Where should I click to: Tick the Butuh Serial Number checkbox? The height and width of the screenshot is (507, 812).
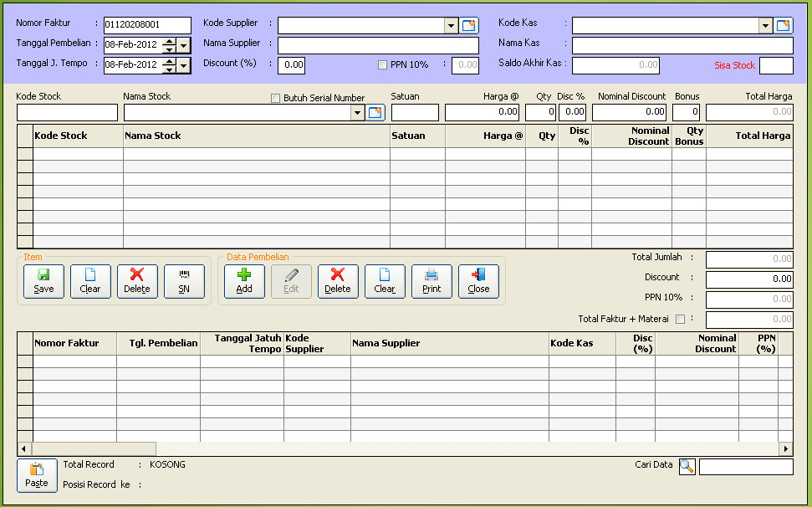(276, 98)
